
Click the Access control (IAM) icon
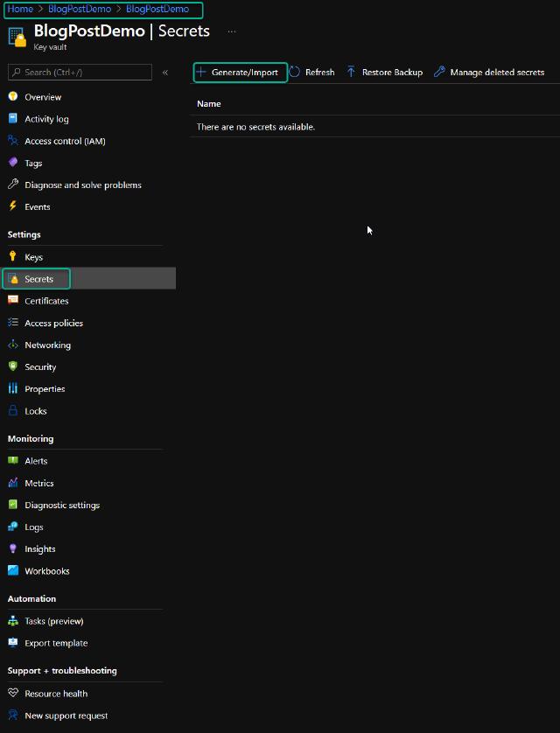coord(13,141)
